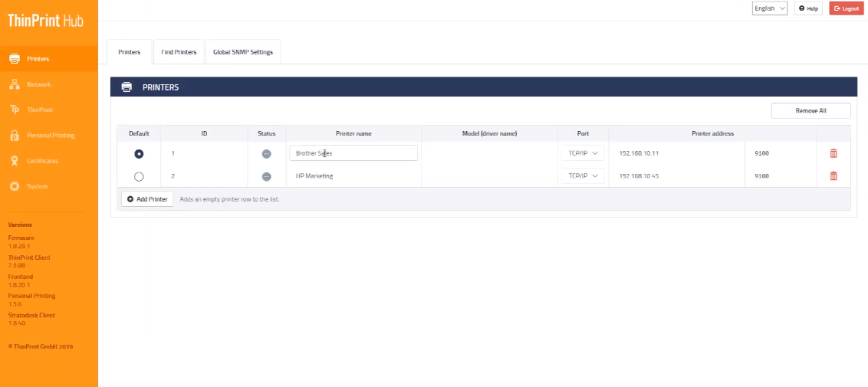Click the Frontend version entry
This screenshot has height=387, width=868.
[21, 280]
